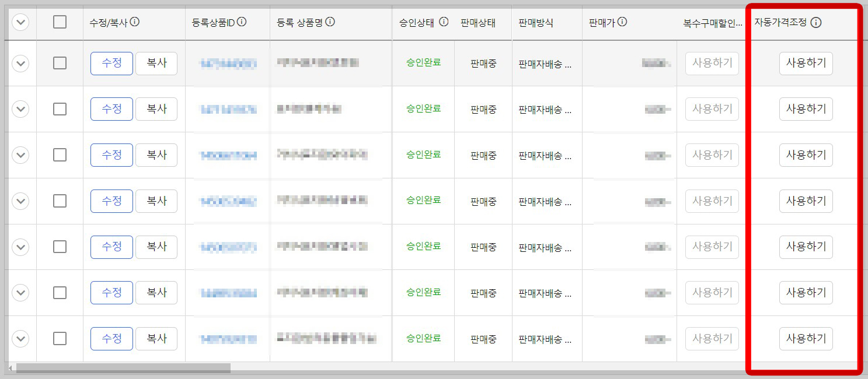Expand the fourth product row details
This screenshot has width=868, height=379.
(20, 201)
